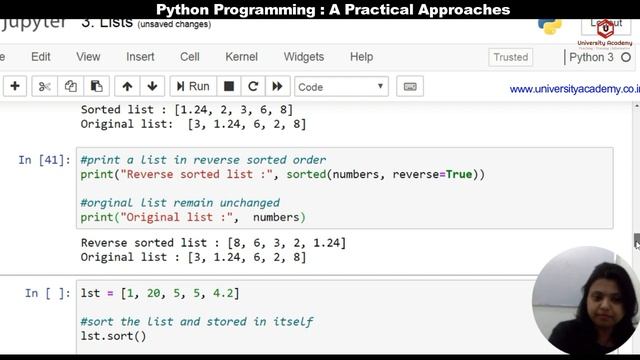The width and height of the screenshot is (640, 360).
Task: Restart the kernel with the circular arrow icon
Action: [x=253, y=86]
